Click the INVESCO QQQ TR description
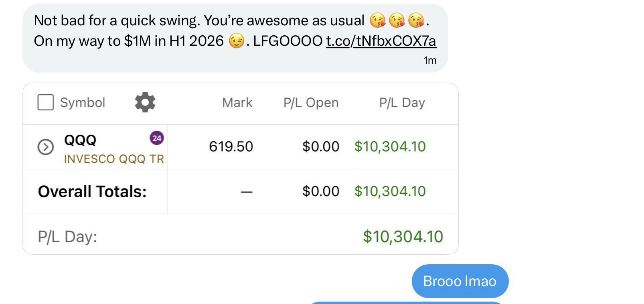 coord(114,159)
